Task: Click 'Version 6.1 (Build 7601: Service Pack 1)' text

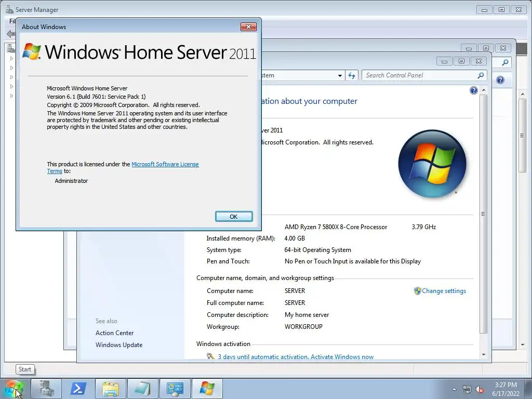Action: click(96, 97)
